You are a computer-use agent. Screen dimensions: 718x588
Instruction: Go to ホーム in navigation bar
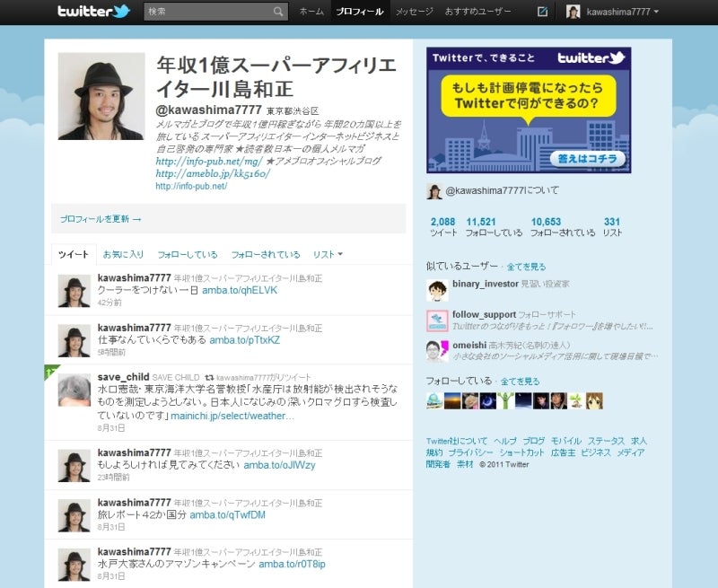311,12
